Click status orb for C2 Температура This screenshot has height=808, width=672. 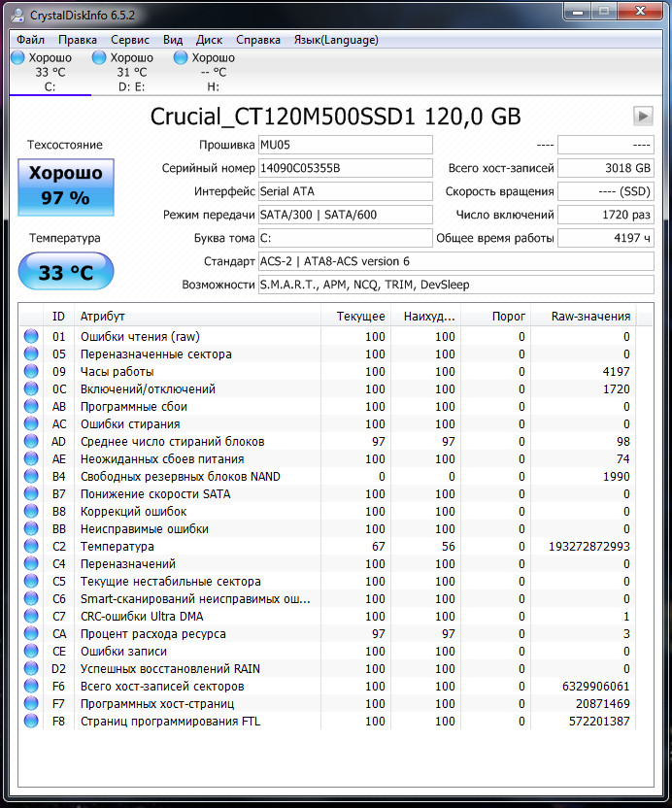coord(31,546)
